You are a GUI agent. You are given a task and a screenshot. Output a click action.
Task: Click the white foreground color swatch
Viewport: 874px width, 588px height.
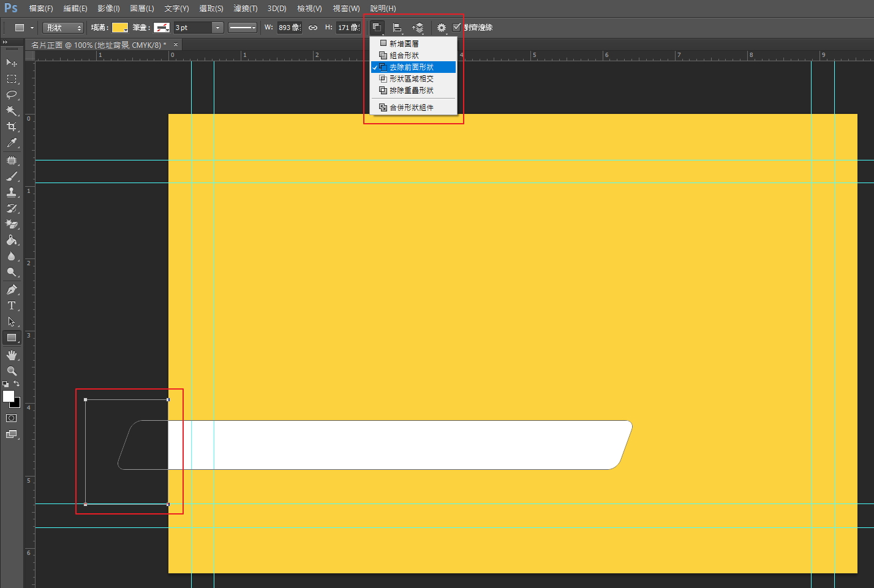[x=8, y=396]
